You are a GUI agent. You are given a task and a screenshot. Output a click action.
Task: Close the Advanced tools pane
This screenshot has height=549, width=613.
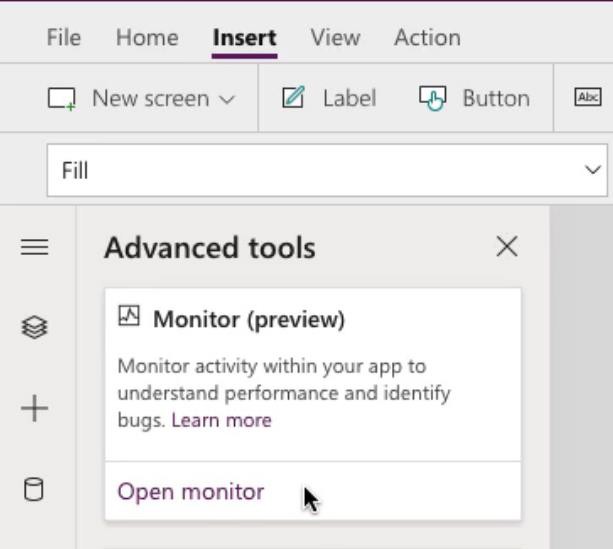coord(507,246)
